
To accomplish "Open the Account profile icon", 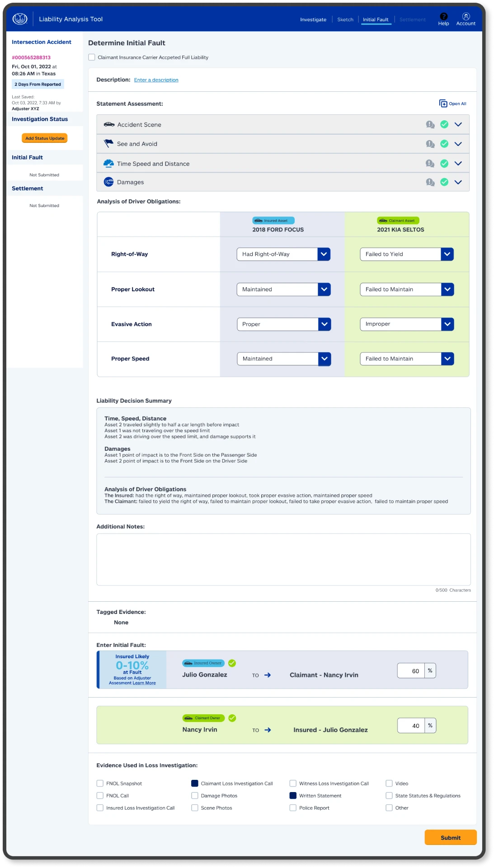I will (x=466, y=16).
